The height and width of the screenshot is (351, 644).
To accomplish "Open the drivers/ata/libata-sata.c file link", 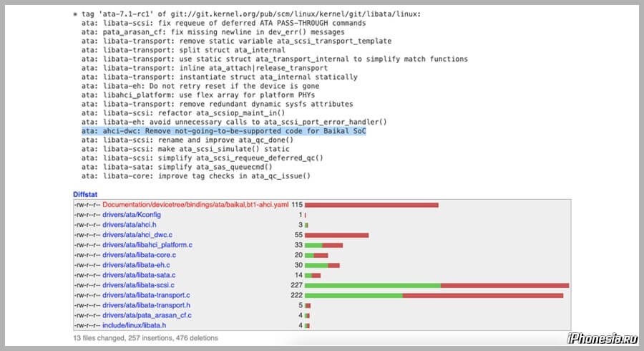I will [139, 275].
